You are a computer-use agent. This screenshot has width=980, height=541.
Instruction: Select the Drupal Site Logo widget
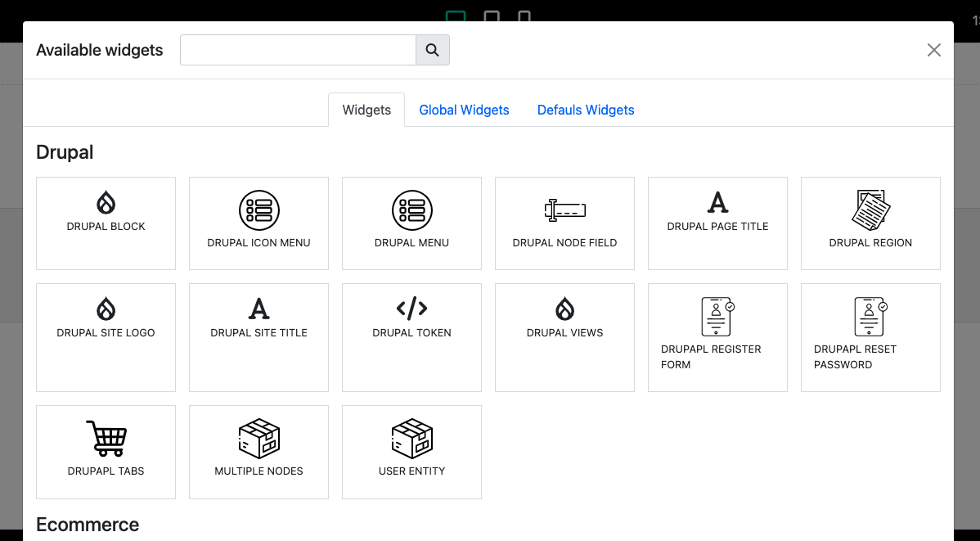(x=106, y=338)
